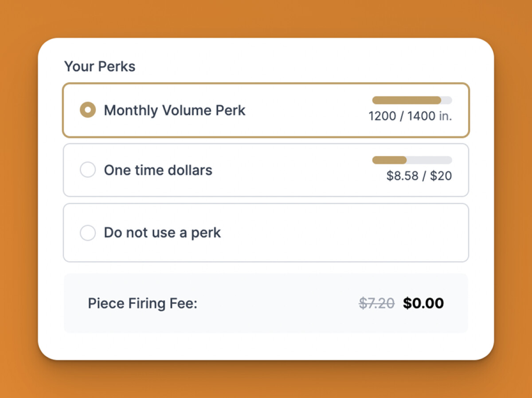Click the gray unfilled part of One time dollars bar
Image resolution: width=532 pixels, height=398 pixels.
[429, 160]
